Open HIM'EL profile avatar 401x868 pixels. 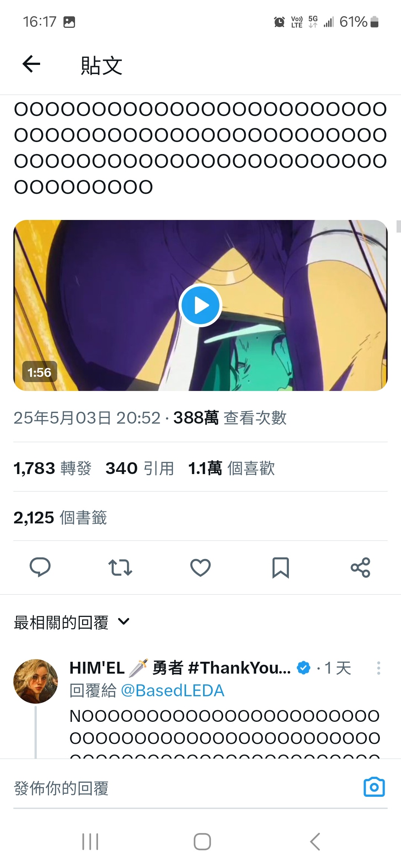pos(36,681)
